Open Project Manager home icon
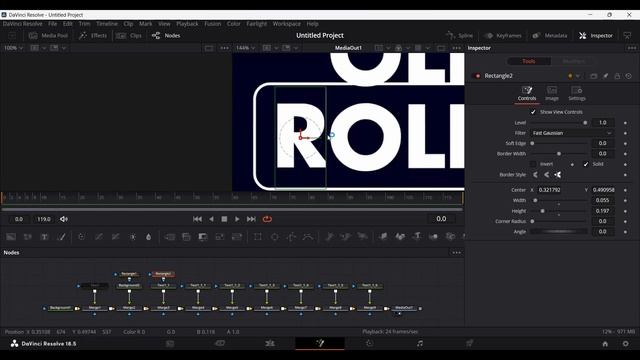The height and width of the screenshot is (360, 640). [x=605, y=344]
